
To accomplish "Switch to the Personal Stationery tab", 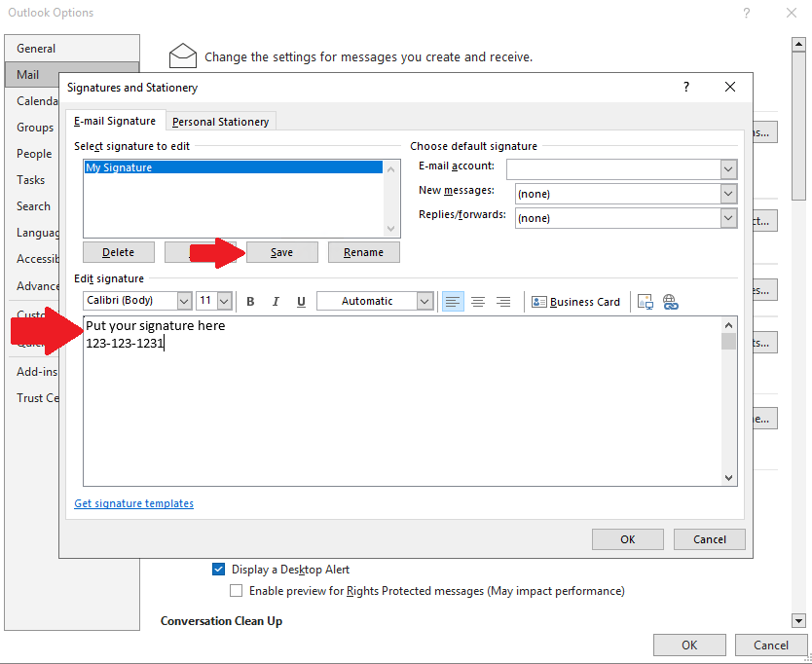I will [221, 122].
